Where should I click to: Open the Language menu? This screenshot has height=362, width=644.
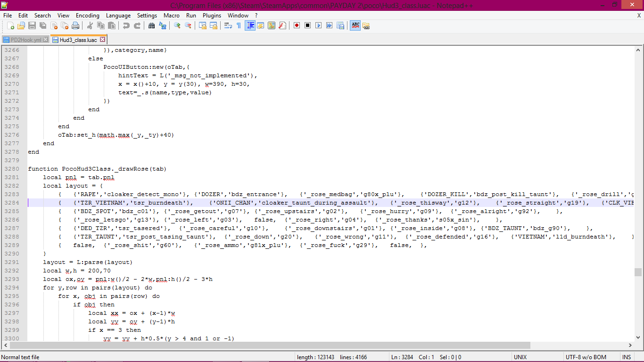118,16
